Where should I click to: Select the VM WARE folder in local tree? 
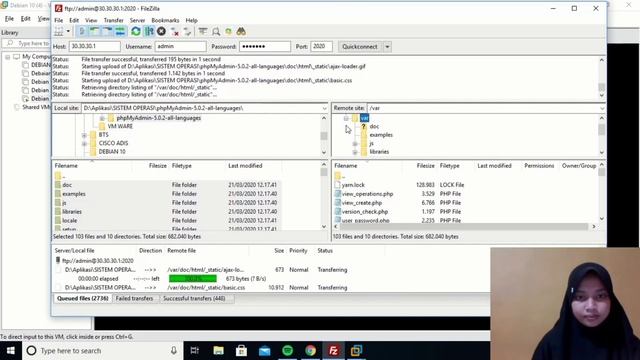coord(120,127)
